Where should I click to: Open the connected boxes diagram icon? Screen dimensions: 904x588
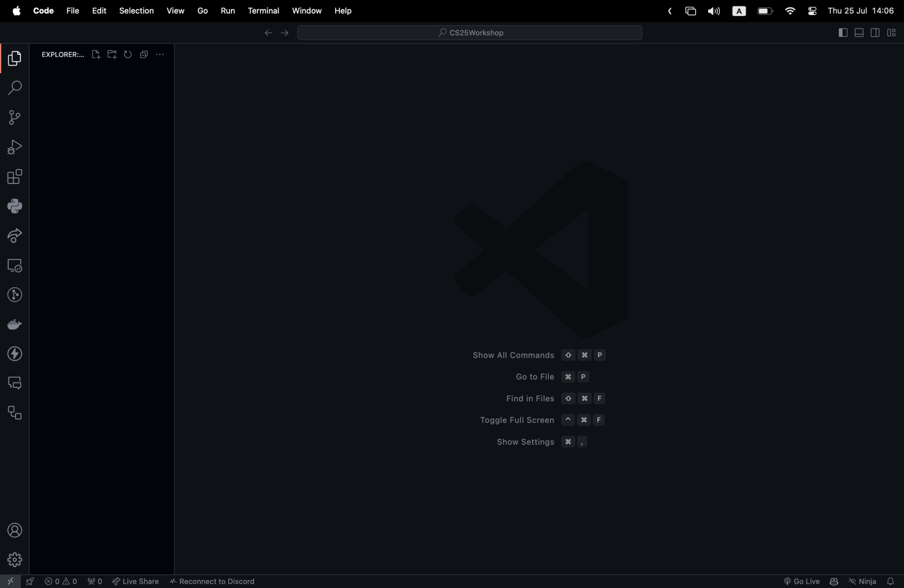pos(15,413)
